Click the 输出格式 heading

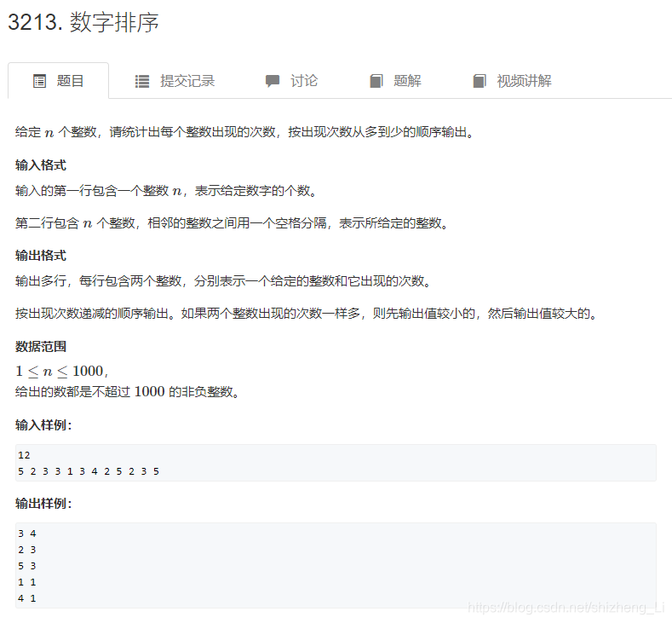click(41, 256)
